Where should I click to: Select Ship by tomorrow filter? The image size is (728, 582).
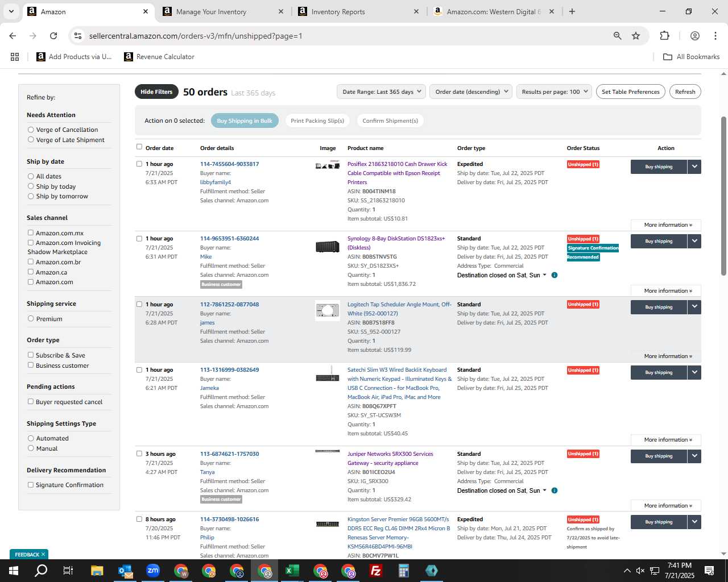pos(31,196)
